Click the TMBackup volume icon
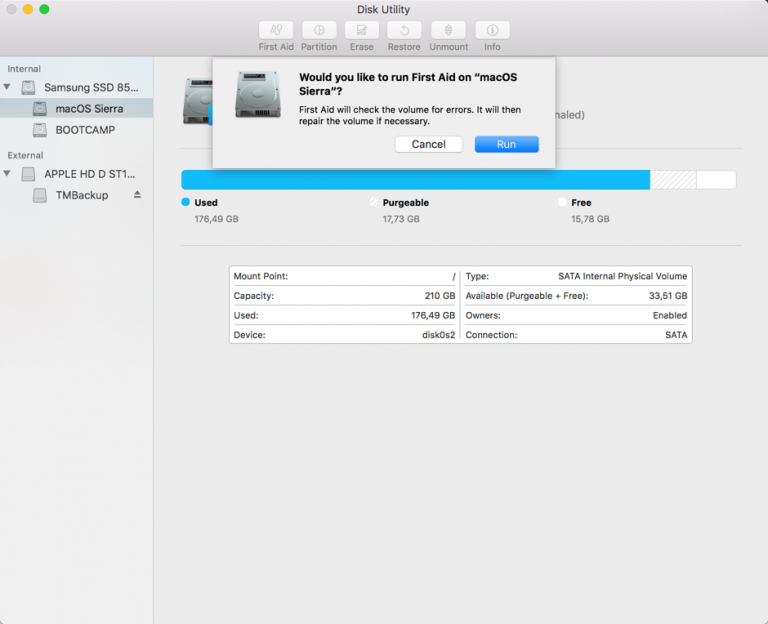This screenshot has height=624, width=768. tap(40, 195)
